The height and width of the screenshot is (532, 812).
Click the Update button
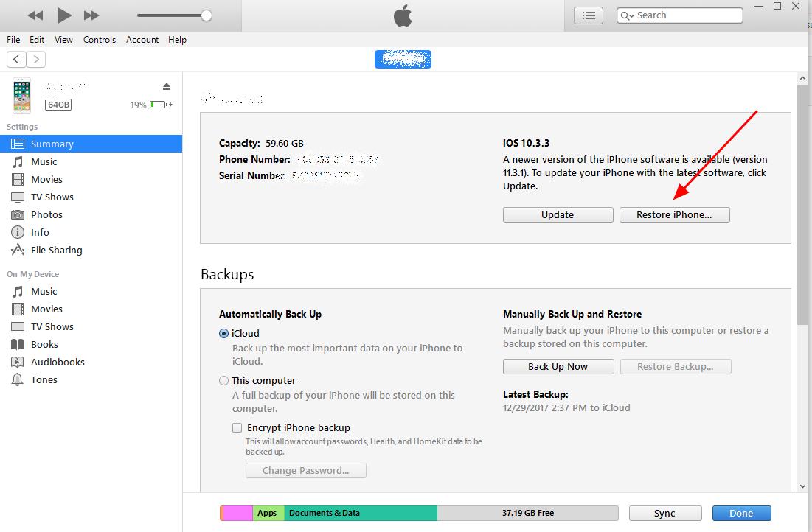click(x=558, y=214)
